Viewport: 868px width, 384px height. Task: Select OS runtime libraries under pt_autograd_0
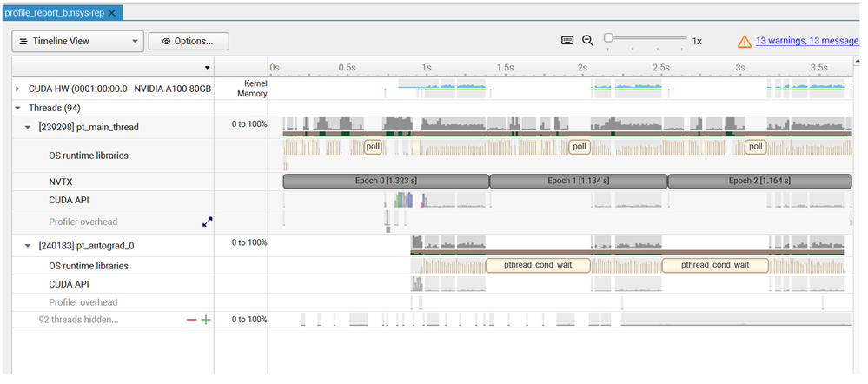[89, 266]
